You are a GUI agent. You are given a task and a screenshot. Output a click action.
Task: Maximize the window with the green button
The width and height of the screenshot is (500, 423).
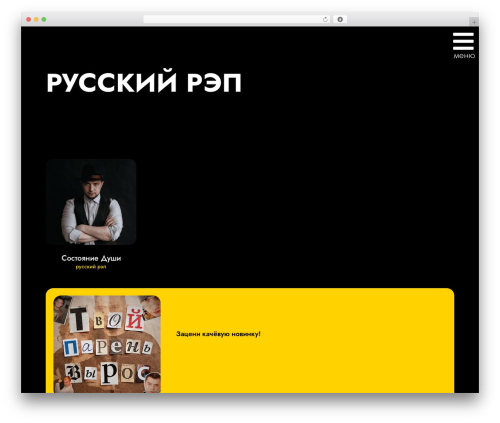tap(44, 20)
